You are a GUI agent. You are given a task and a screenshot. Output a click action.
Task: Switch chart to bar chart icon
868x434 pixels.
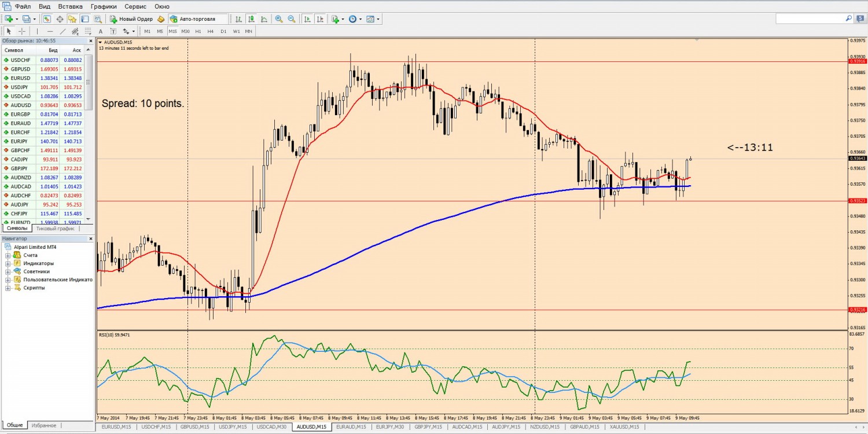[238, 19]
